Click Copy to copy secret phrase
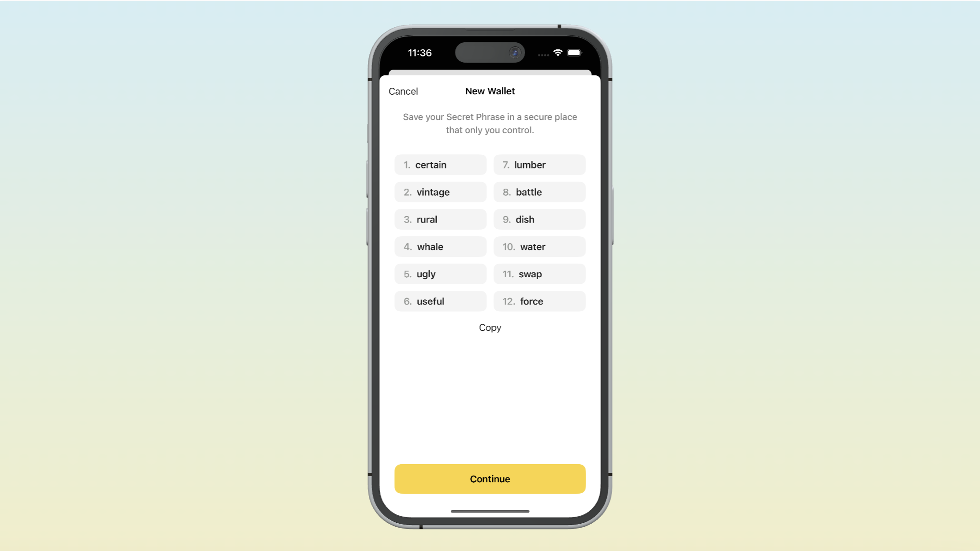This screenshot has height=551, width=980. tap(490, 328)
